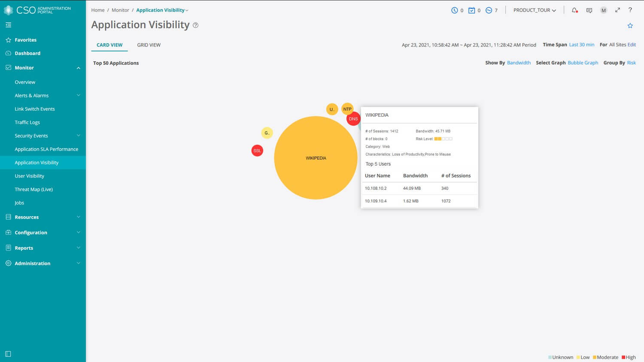The image size is (644, 362).
Task: Open Threat Map (Live) page
Action: 33,189
